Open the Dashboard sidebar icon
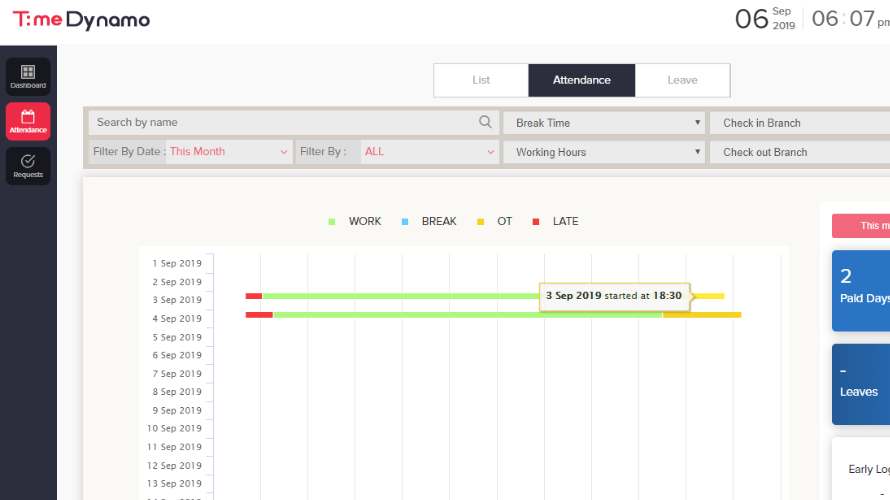 28,77
